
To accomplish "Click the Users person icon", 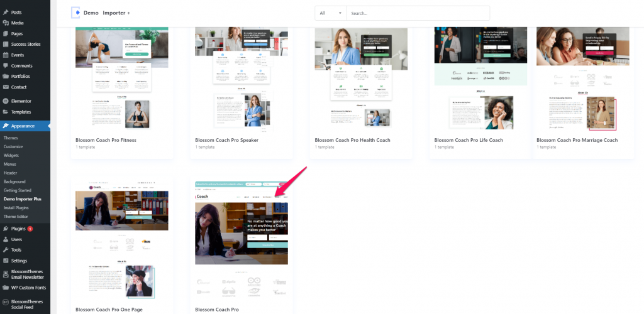I will pyautogui.click(x=6, y=239).
